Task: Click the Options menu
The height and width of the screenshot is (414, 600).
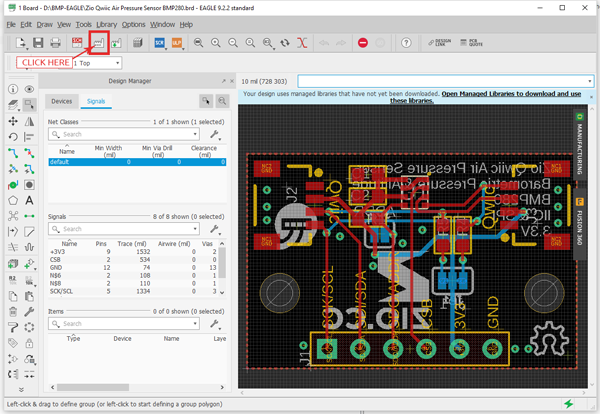Action: [134, 24]
